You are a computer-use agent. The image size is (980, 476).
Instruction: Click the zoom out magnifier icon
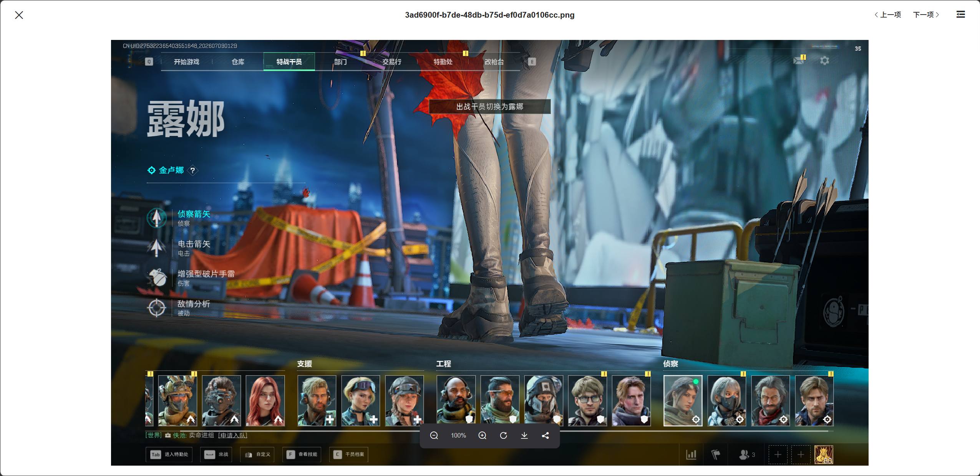coord(434,435)
